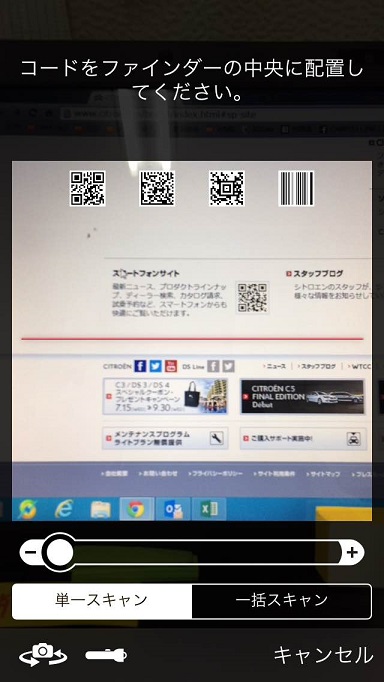
Task: Open the CITROËN C5 FINAL EDITION banner
Action: [x=303, y=396]
